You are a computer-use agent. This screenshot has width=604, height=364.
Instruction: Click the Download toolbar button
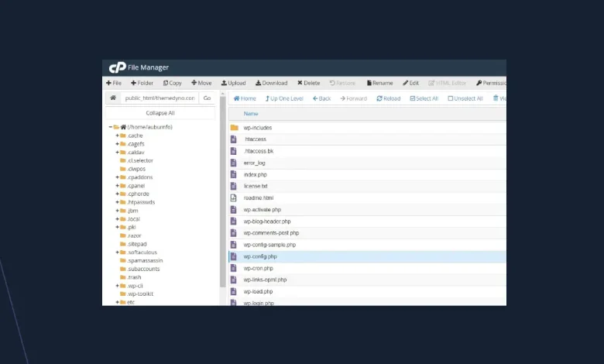(272, 83)
